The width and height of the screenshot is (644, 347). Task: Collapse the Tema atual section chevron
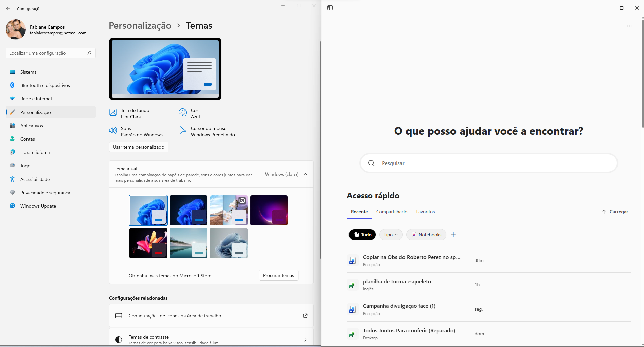pos(305,174)
